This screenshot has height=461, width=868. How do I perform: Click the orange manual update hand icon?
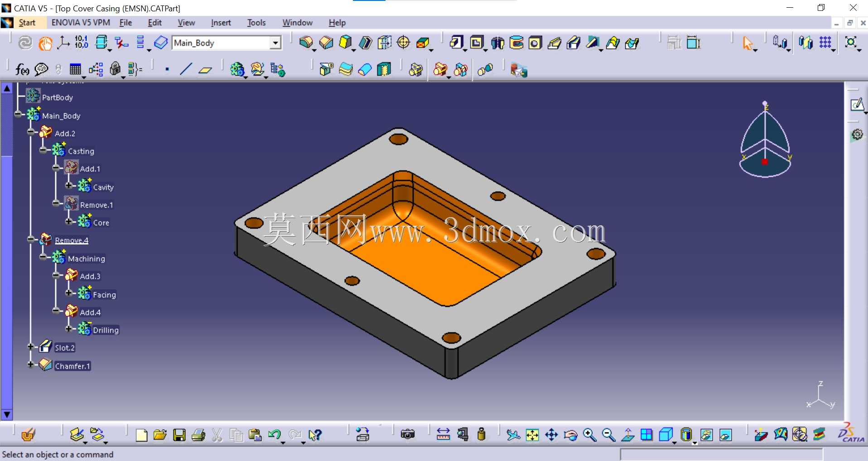pos(45,43)
